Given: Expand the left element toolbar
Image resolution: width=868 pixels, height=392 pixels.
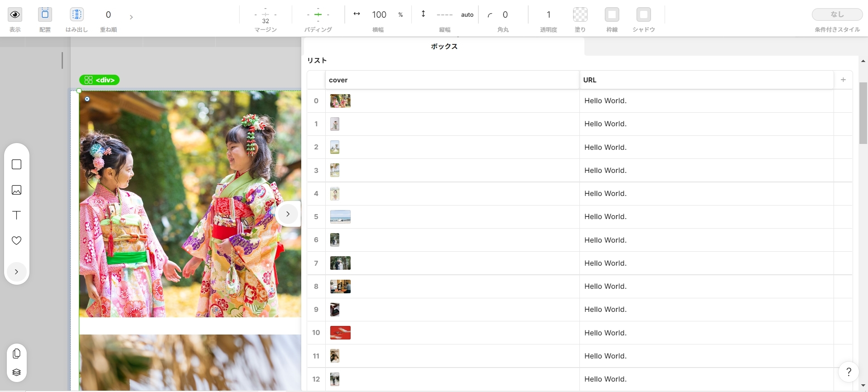Looking at the screenshot, I should click(16, 272).
